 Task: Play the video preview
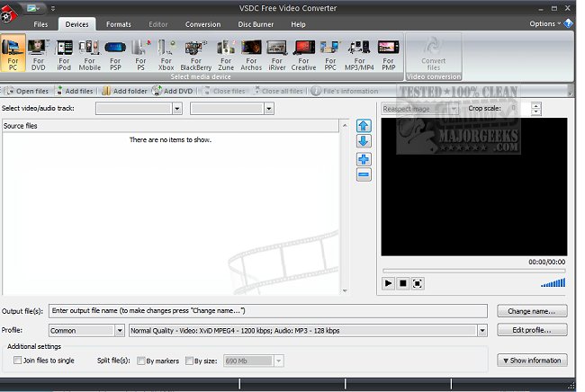coord(389,283)
